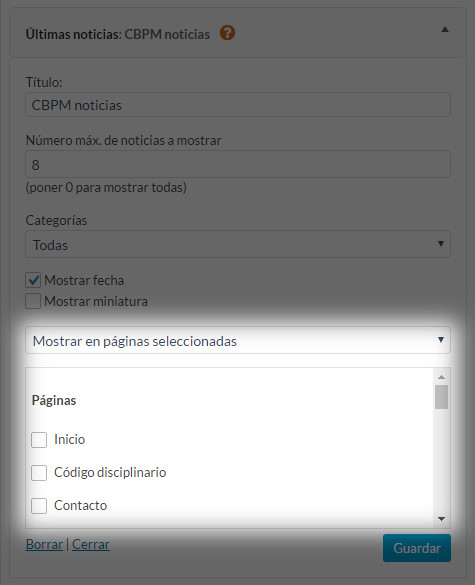Click the Código disciplinario label text

pos(110,472)
